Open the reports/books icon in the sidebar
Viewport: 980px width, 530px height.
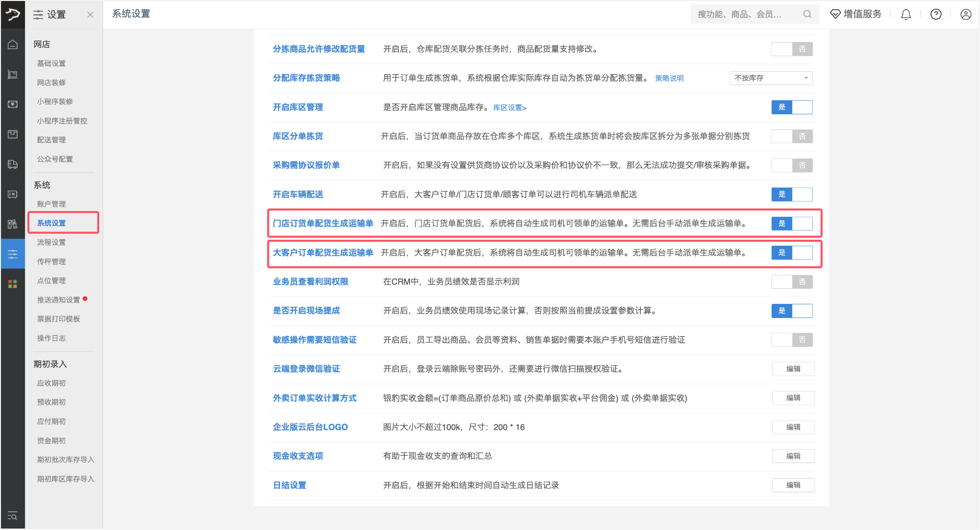click(x=13, y=224)
